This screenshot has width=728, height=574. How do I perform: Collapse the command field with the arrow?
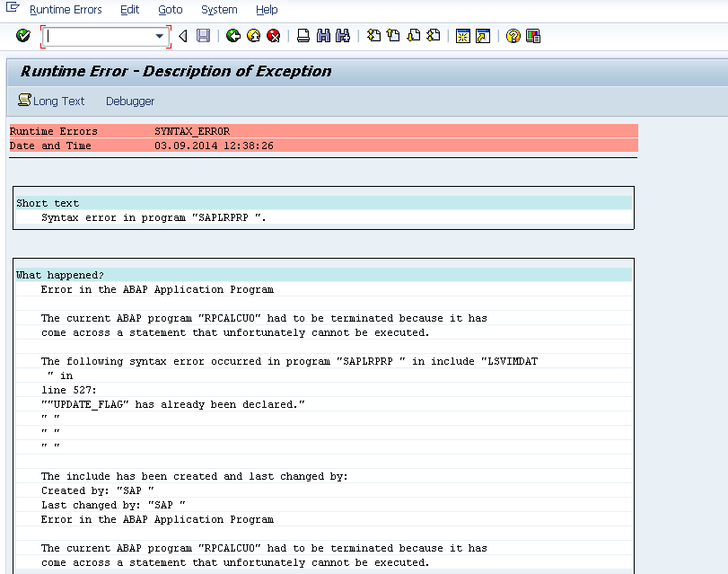click(x=183, y=36)
